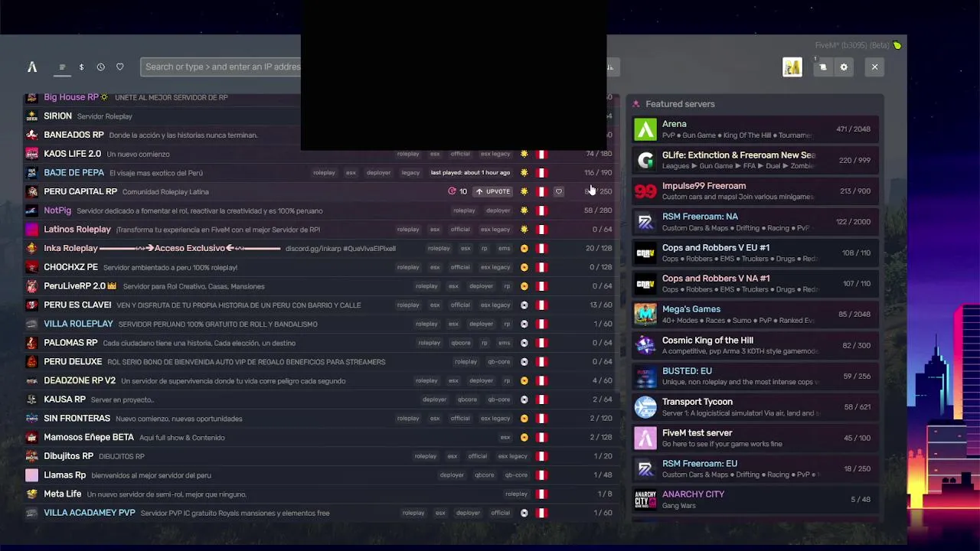The height and width of the screenshot is (551, 980).
Task: Open the sort order button
Action: click(610, 67)
